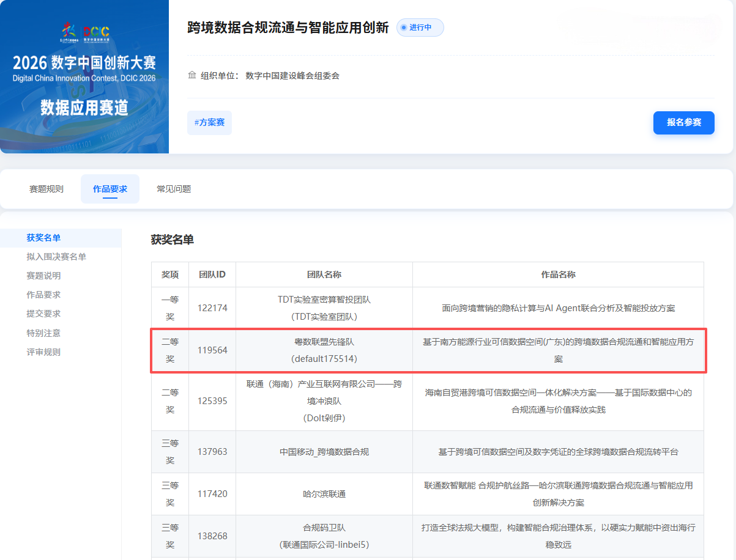Select the #方案赛 tag

click(x=209, y=122)
